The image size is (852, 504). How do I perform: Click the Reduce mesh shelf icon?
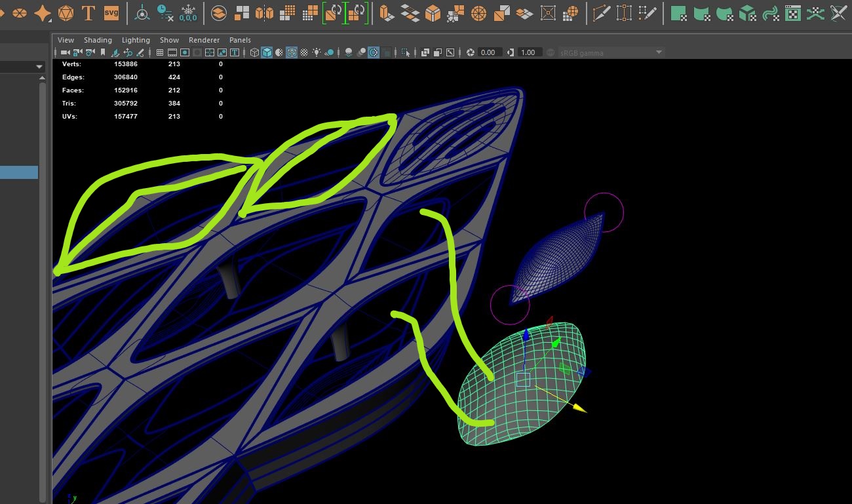(309, 12)
